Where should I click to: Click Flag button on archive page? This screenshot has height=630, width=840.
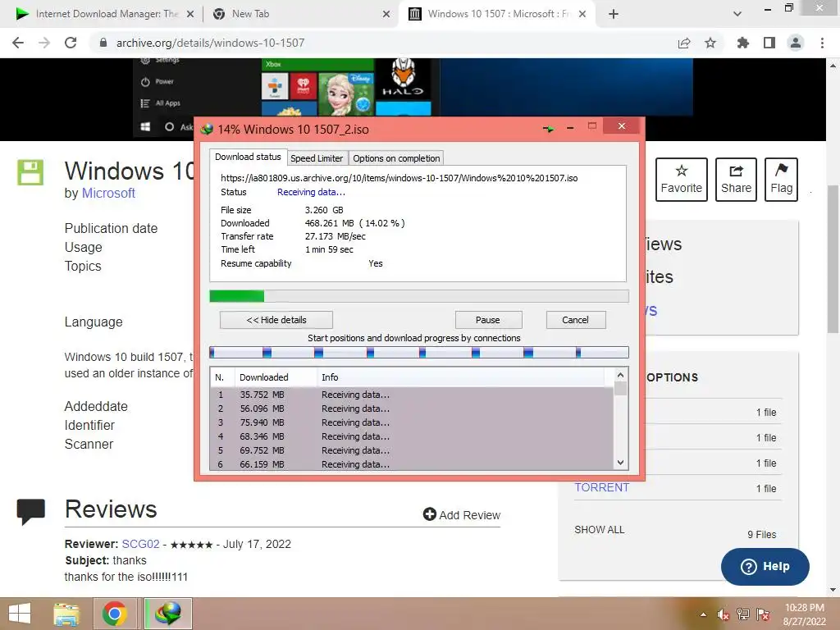coord(781,180)
